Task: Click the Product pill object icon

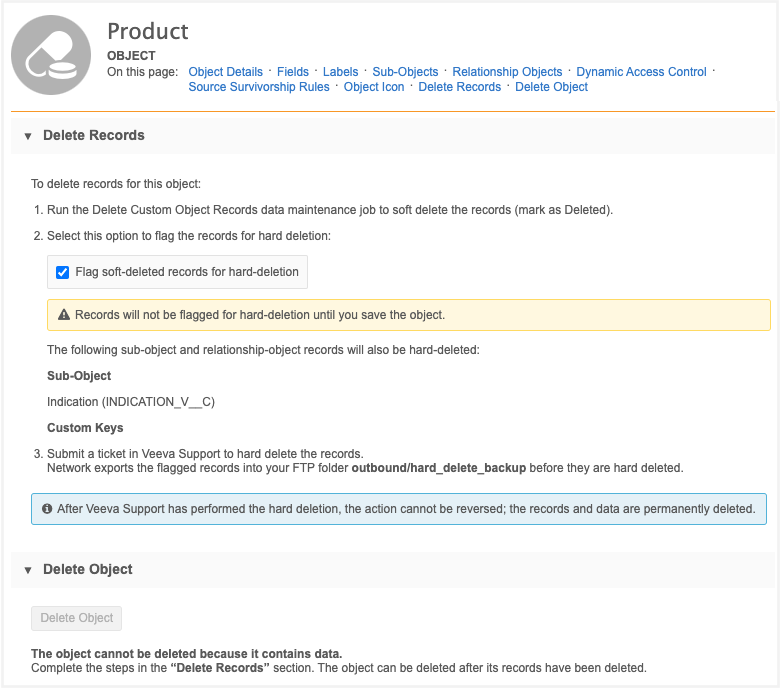Action: click(51, 55)
